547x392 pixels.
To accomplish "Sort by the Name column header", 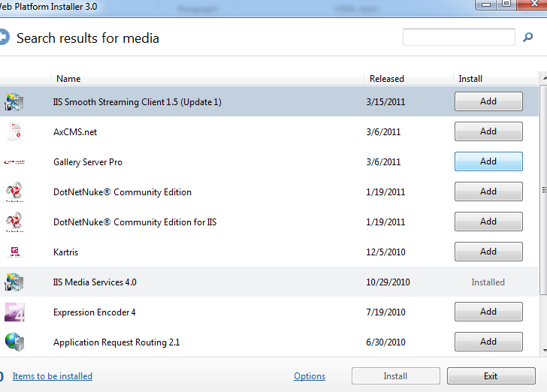I will pos(207,79).
